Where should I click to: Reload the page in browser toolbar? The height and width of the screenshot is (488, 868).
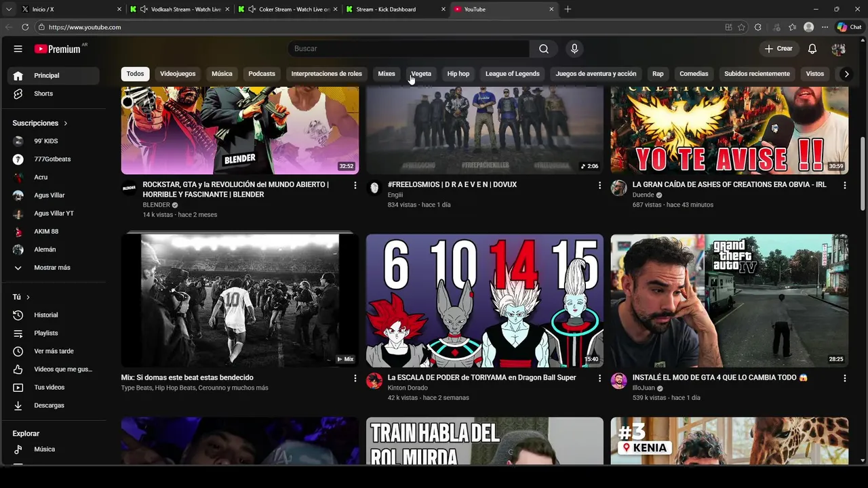coord(25,27)
